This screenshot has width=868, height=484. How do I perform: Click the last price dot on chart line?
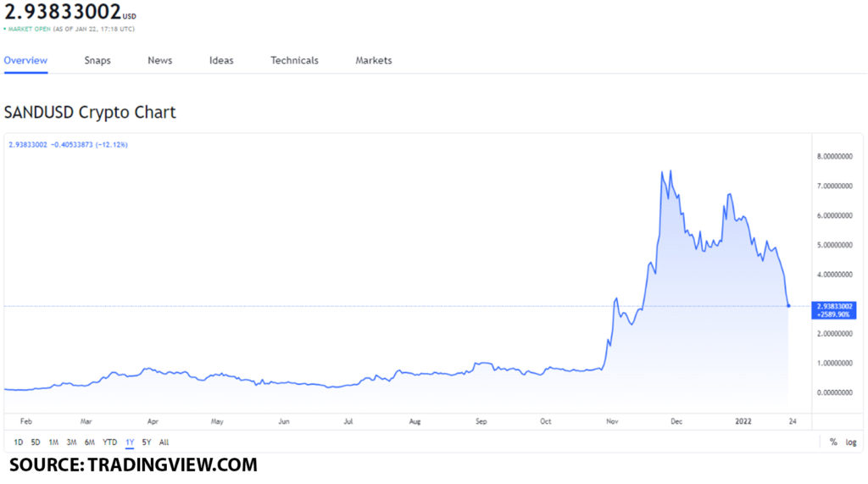point(789,306)
